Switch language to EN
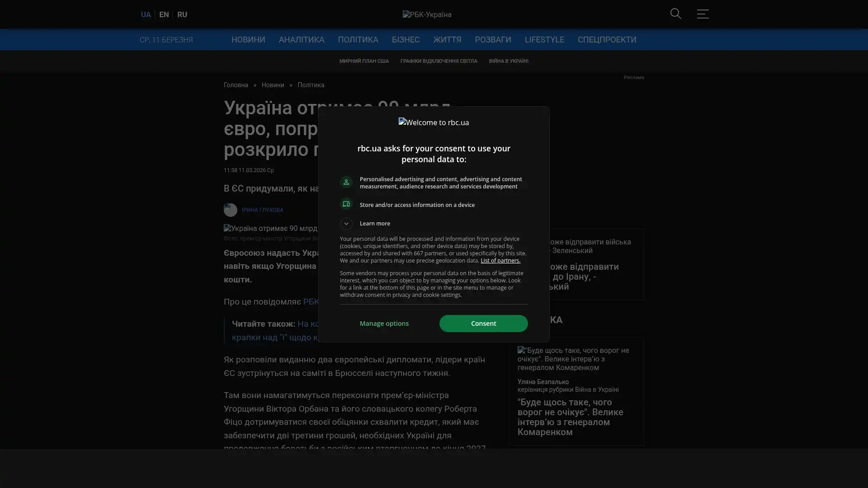The image size is (868, 488). point(164,15)
